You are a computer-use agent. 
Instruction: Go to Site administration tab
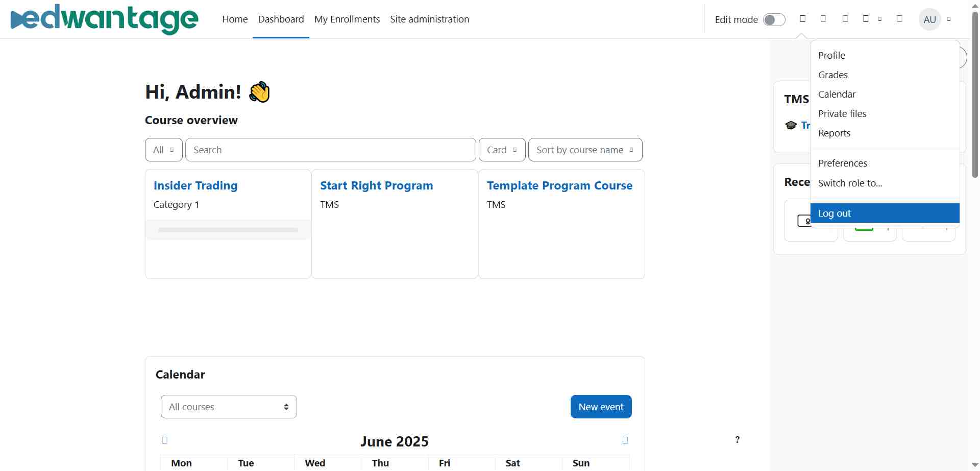click(429, 19)
